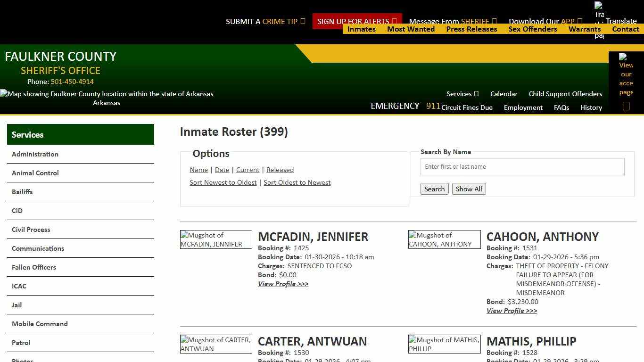Open MCFADIN, JENNIFER mugshot thumbnail
Screen dimensions: 644x362
215,239
